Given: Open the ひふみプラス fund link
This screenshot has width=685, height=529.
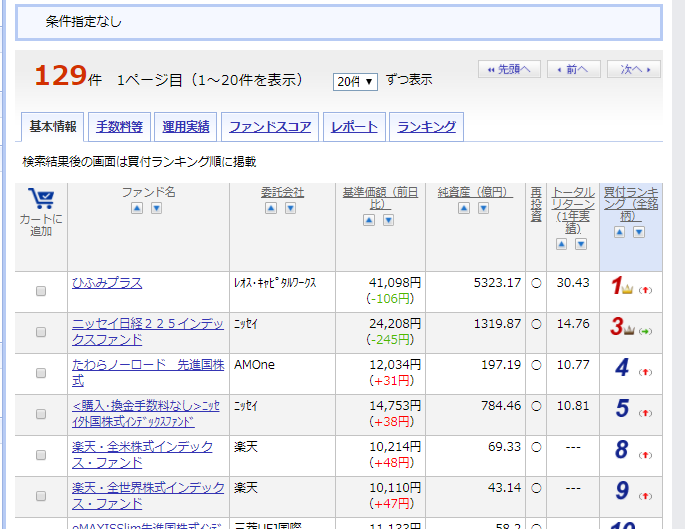Looking at the screenshot, I should coord(107,283).
